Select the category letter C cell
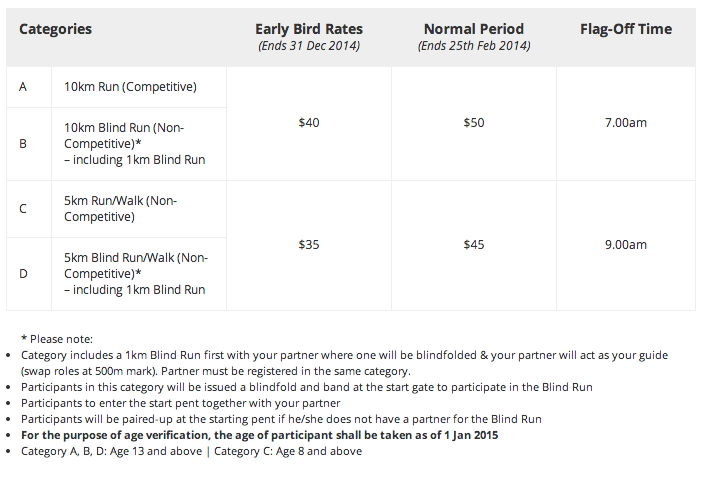Viewport: 702px width, 486px height. coord(23,208)
